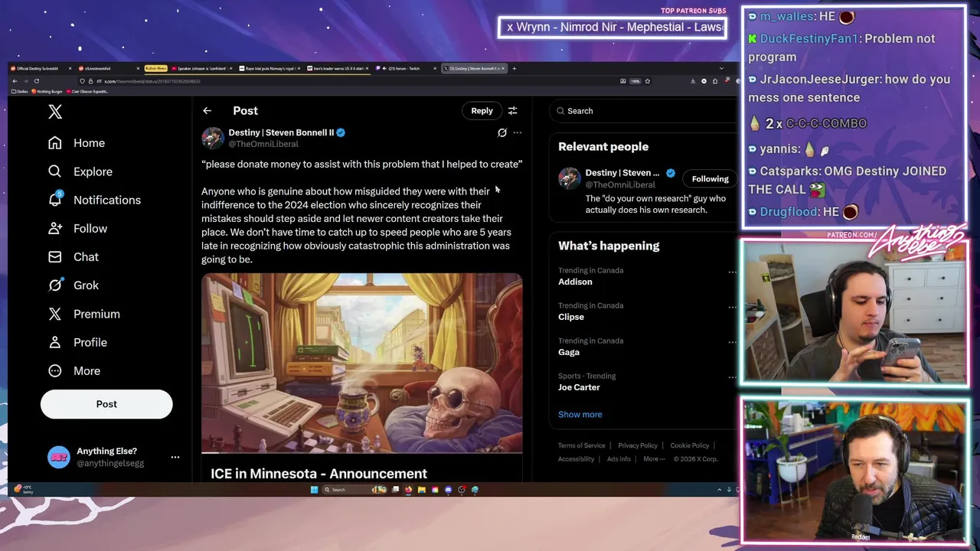
Task: Open account menu dots beside Anything Else?
Action: 175,457
